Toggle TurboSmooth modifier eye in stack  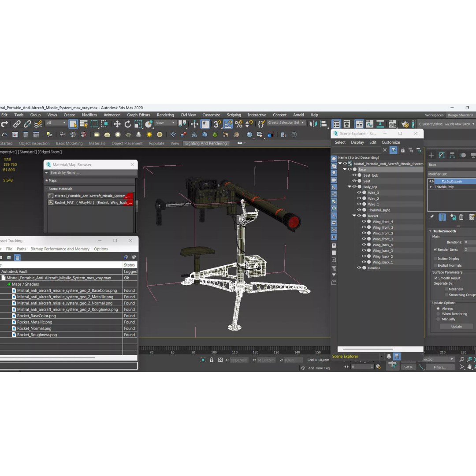pyautogui.click(x=431, y=181)
